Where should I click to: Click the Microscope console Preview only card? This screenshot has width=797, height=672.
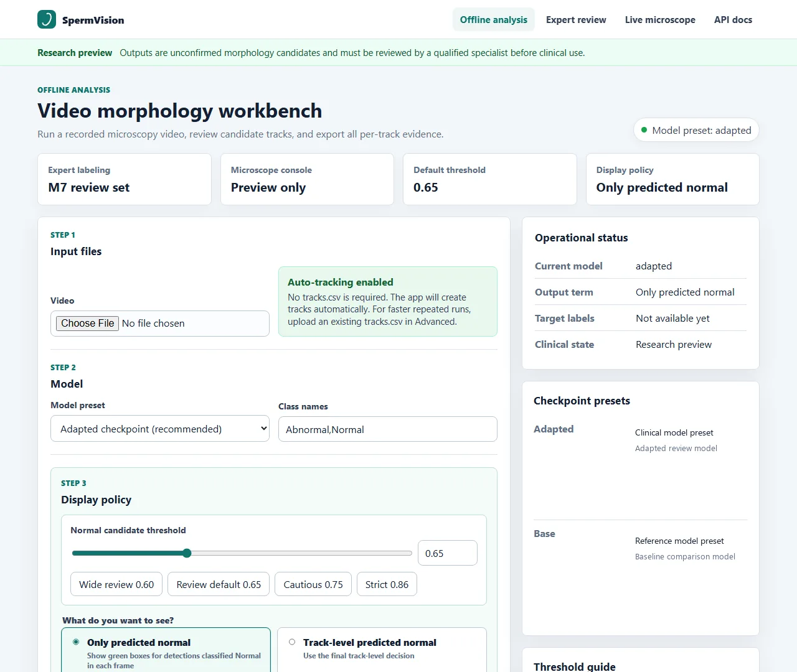307,179
